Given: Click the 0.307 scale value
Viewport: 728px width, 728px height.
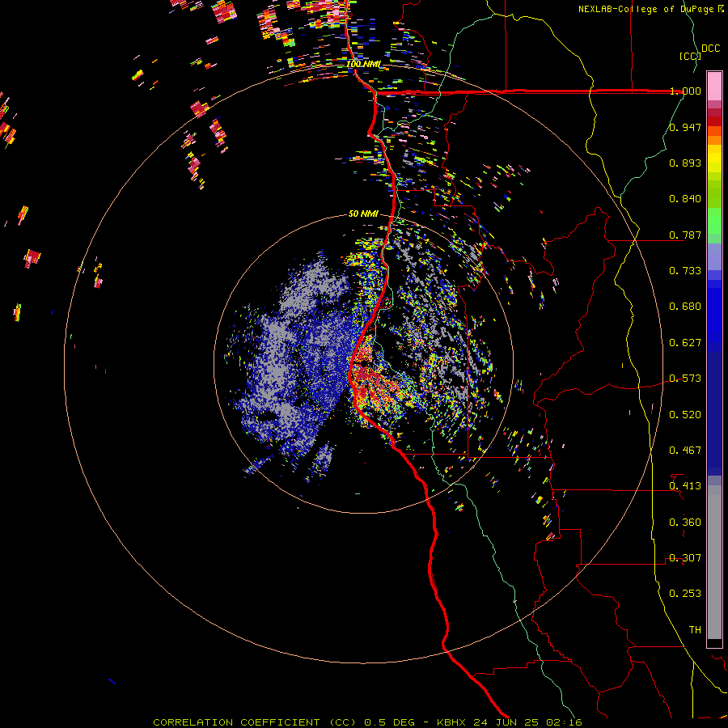Looking at the screenshot, I should point(685,558).
